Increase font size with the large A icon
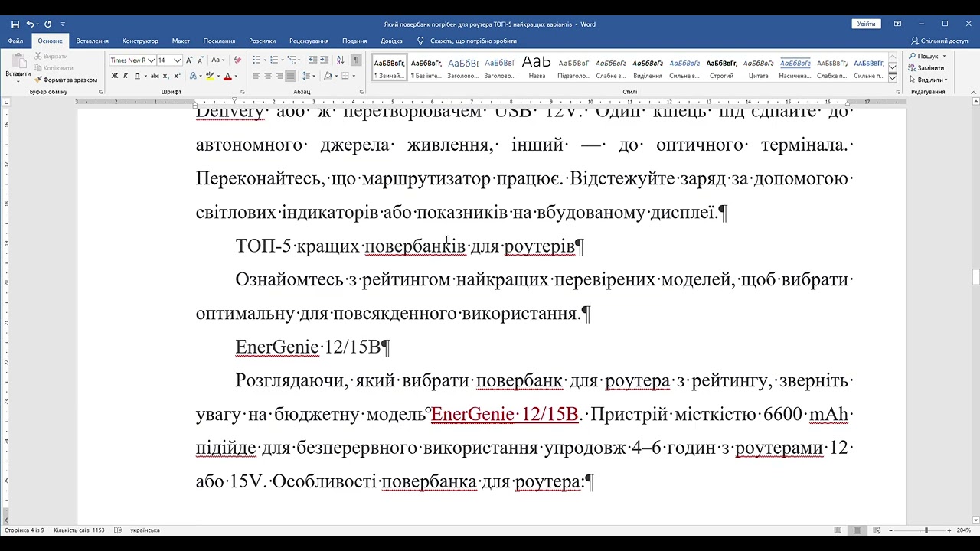 [x=191, y=60]
